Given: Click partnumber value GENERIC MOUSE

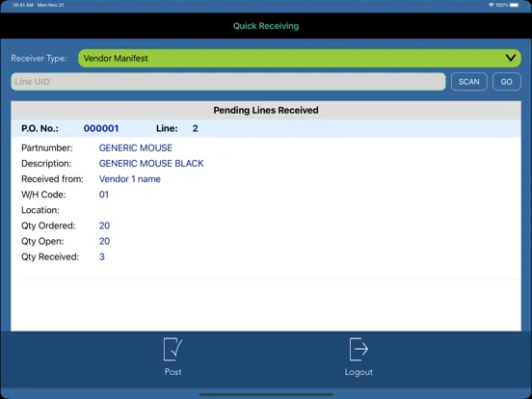Looking at the screenshot, I should tap(135, 147).
